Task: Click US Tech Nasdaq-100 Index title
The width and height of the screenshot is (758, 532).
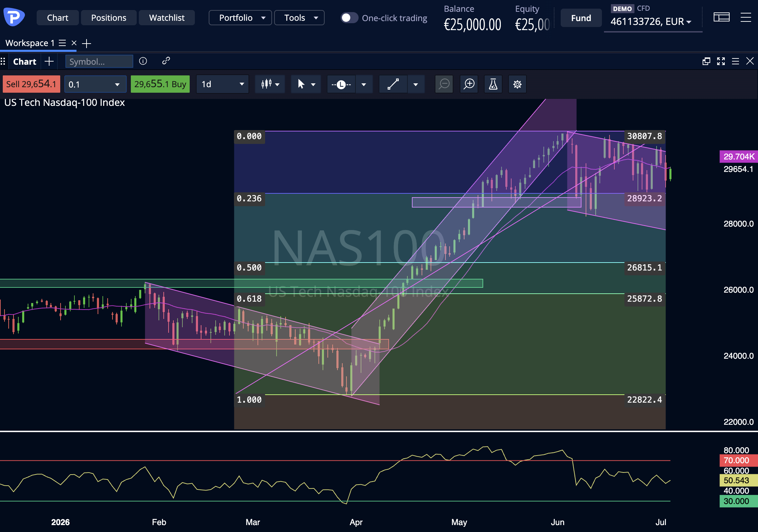Action: tap(64, 102)
